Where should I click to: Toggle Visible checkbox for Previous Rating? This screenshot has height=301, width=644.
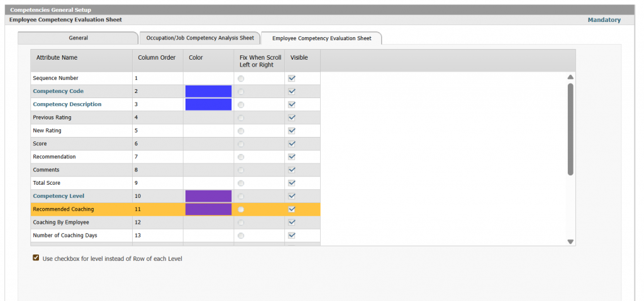[292, 118]
